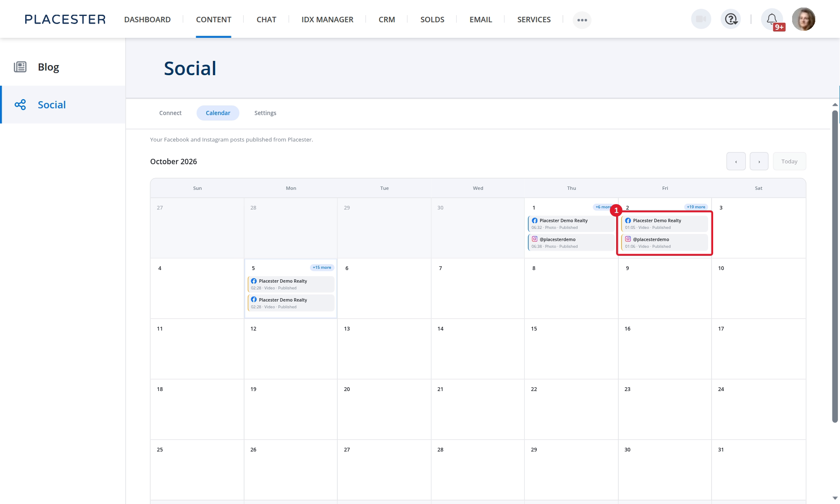This screenshot has height=504, width=840.
Task: Go to the Dashboard section
Action: pos(147,19)
